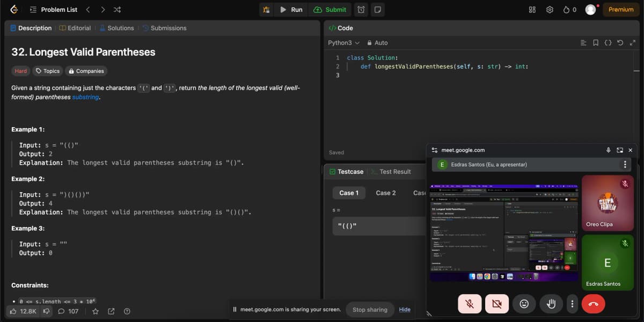Select the Case 2 testcase tab
Screen dimensions: 644x322
click(x=385, y=192)
